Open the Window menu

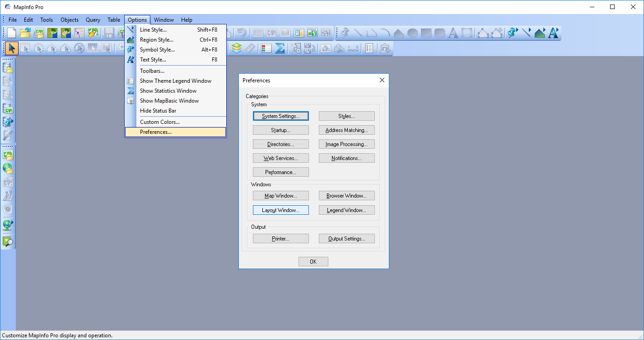[x=164, y=20]
